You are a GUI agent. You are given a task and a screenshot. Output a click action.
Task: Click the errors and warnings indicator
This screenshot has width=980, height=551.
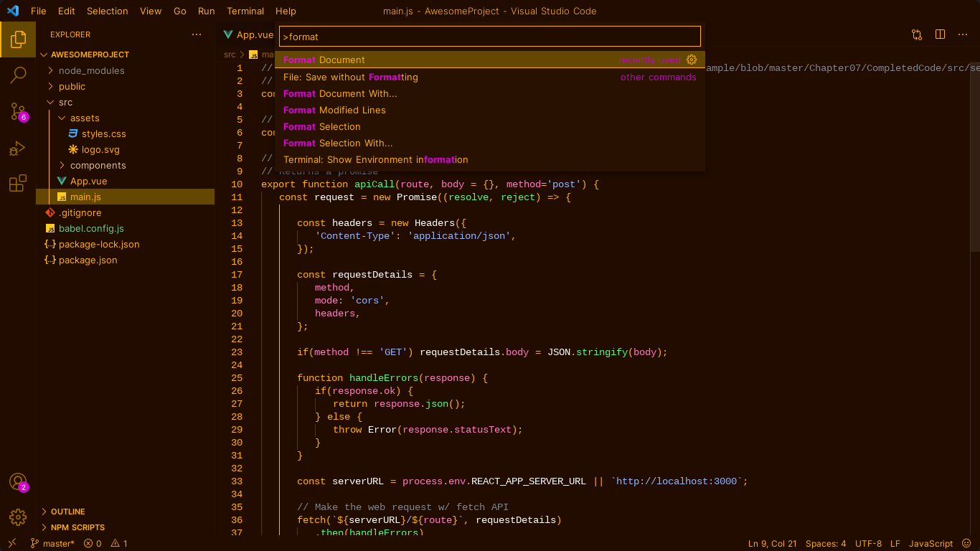105,543
